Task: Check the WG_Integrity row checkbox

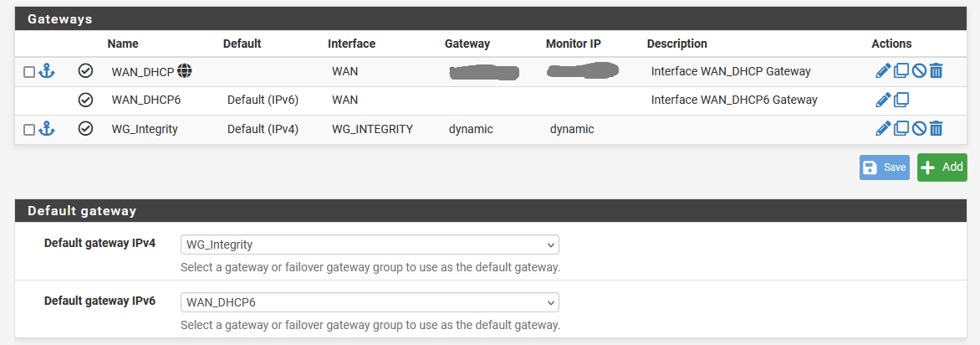Action: click(x=29, y=130)
